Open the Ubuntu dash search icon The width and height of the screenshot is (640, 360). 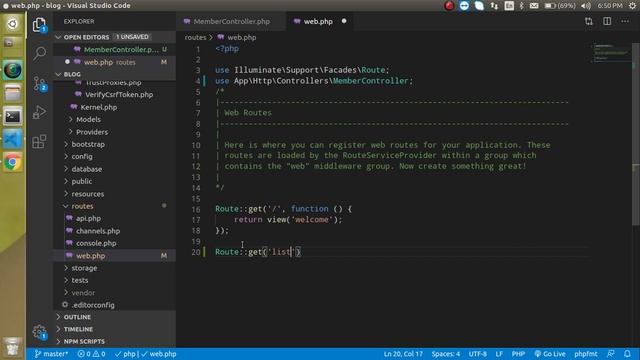click(x=13, y=24)
